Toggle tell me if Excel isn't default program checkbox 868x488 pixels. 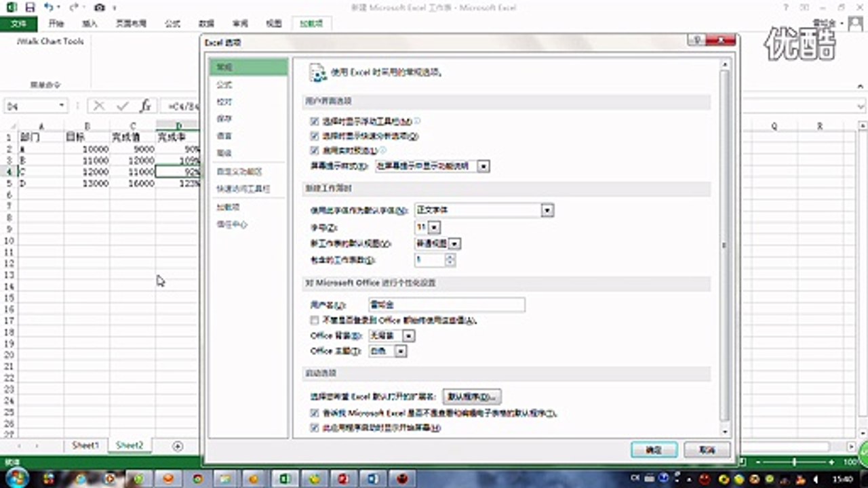pyautogui.click(x=314, y=413)
